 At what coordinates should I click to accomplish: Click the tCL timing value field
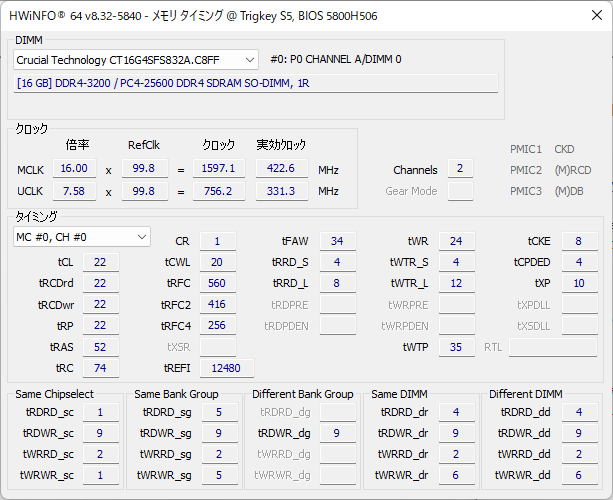[100, 262]
